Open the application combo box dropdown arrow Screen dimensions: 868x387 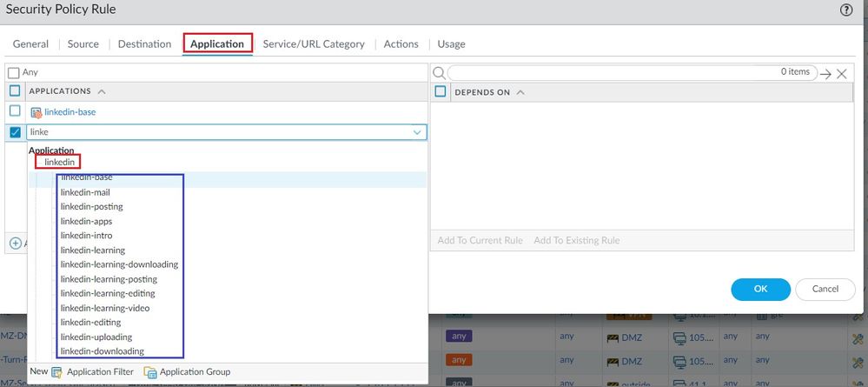(417, 132)
